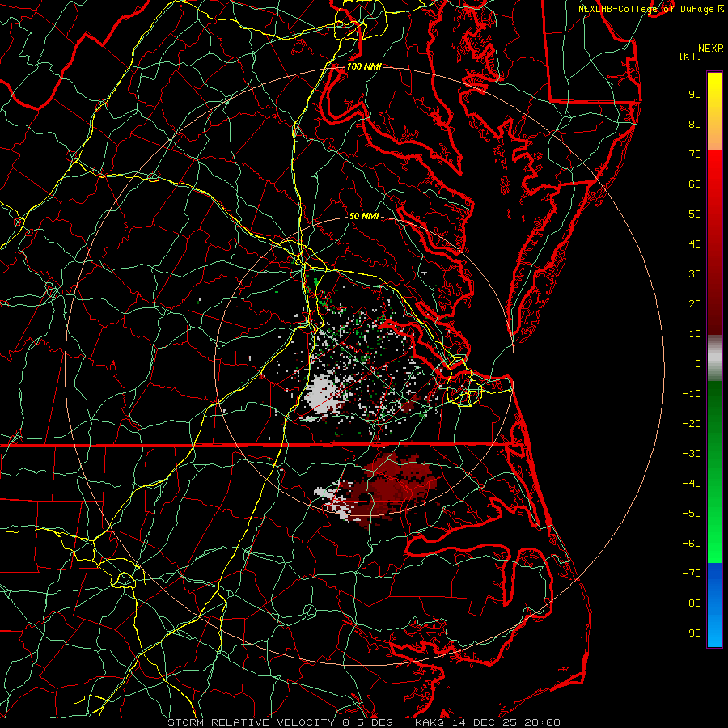Click the STORM RELATIVE VELOCITY caption text

(251, 722)
